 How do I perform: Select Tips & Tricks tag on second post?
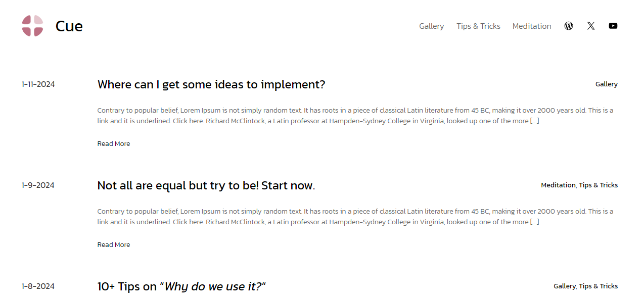click(598, 185)
